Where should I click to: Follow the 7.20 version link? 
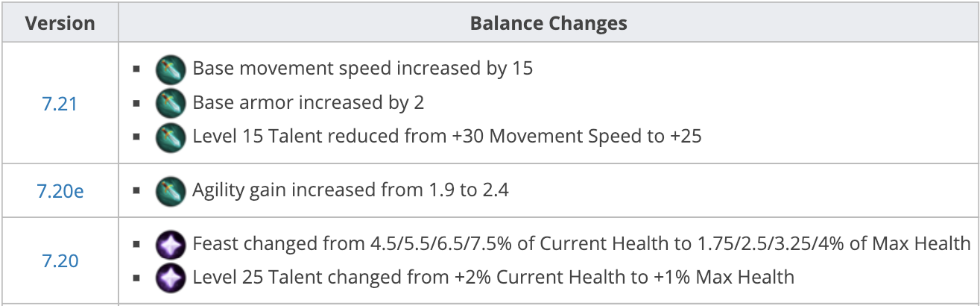coord(60,261)
